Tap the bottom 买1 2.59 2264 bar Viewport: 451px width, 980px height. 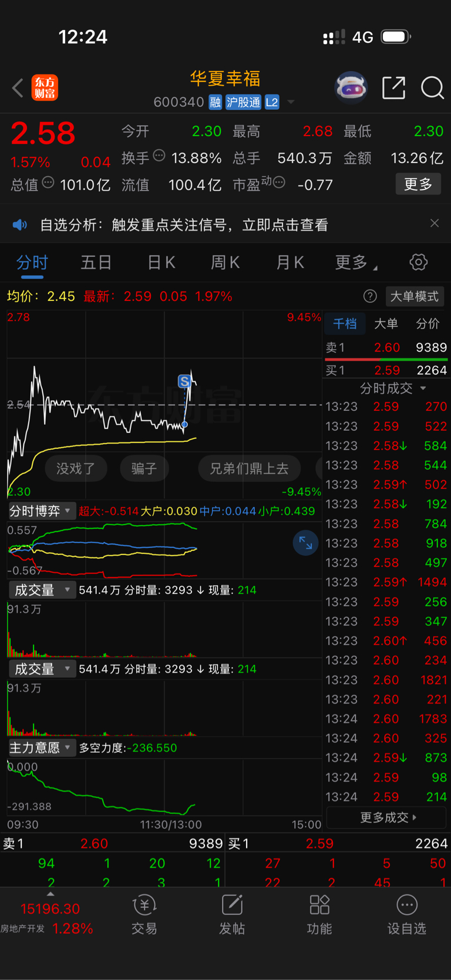[338, 843]
